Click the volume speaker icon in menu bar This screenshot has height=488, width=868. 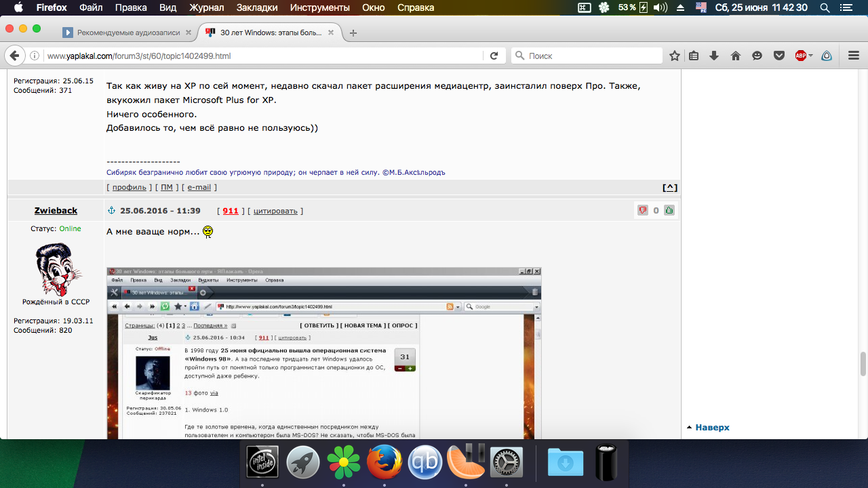click(660, 7)
